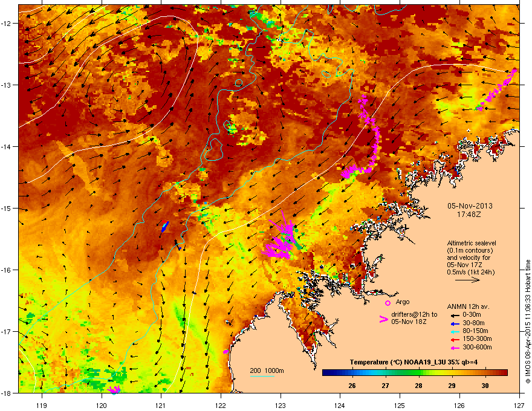532x411 pixels.
Task: Click the 'ANMN 12h av.' heading
Action: click(x=468, y=306)
